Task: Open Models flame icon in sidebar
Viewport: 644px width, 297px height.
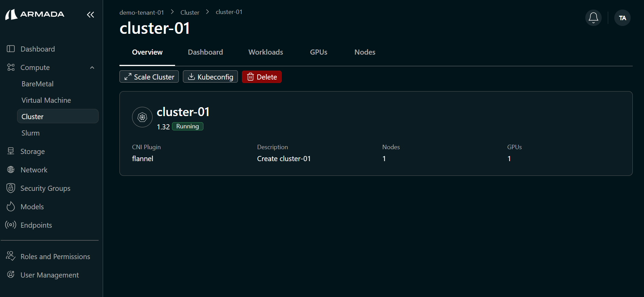Action: pos(11,207)
